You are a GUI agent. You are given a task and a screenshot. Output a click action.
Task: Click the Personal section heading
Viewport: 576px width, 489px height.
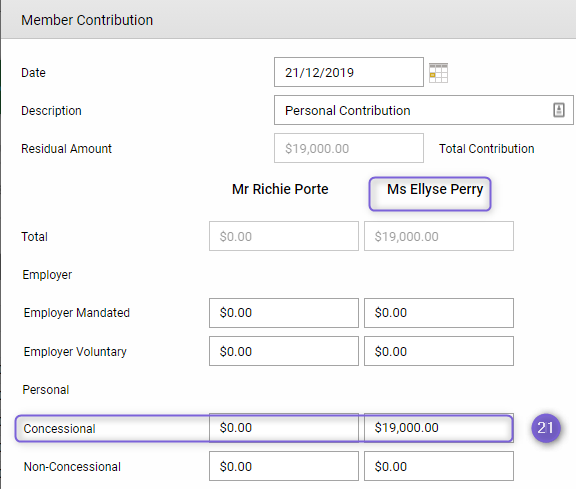pos(46,390)
